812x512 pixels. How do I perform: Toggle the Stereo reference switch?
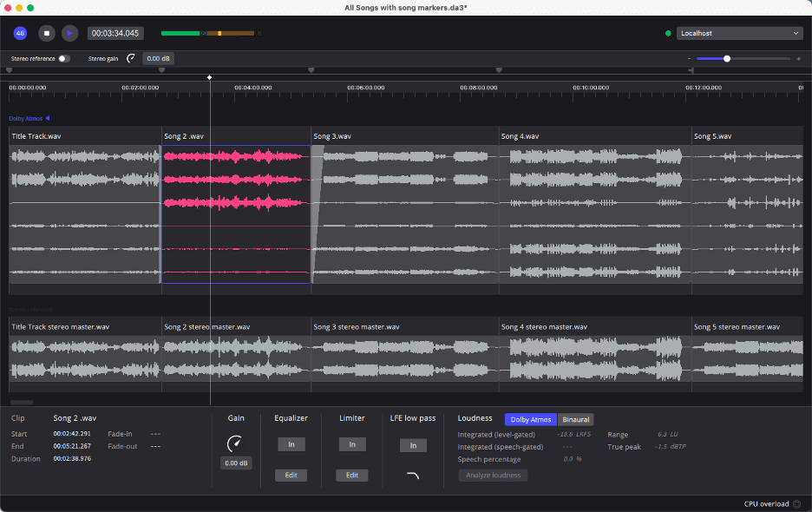tap(64, 59)
